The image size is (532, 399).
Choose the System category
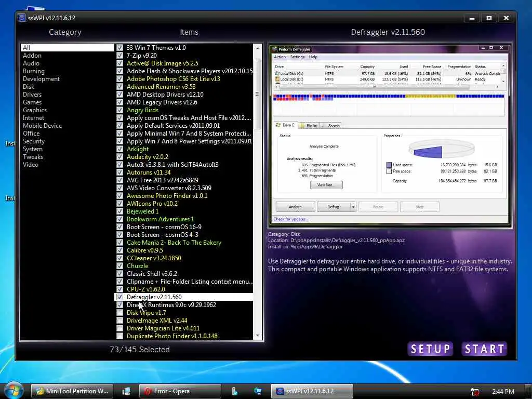click(x=67, y=149)
